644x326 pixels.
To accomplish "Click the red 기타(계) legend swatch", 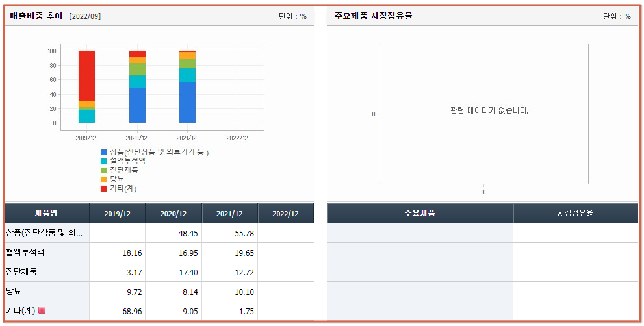I will click(103, 188).
